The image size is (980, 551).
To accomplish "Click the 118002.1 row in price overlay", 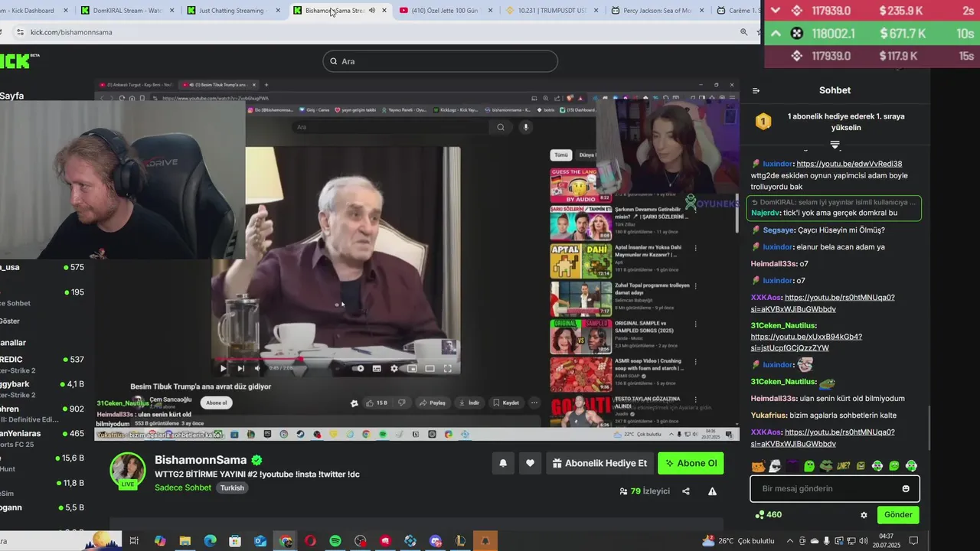I will click(x=872, y=34).
